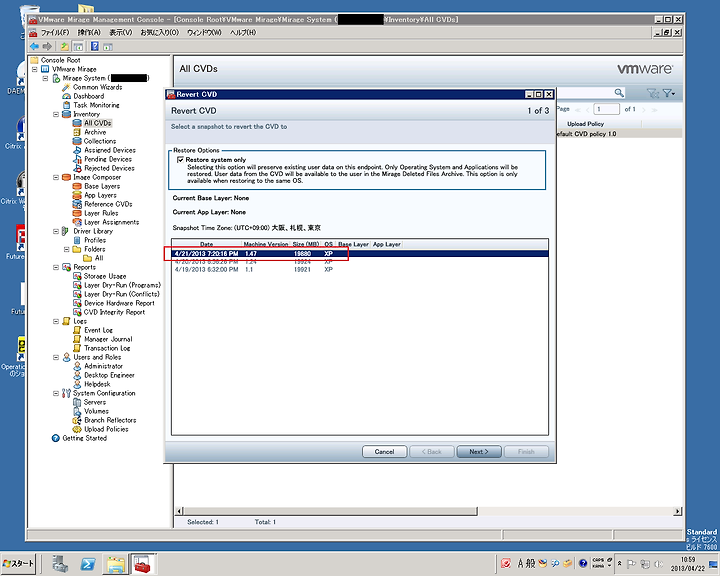The image size is (720, 576).
Task: Open All CVDs in Inventory tree
Action: [97, 123]
